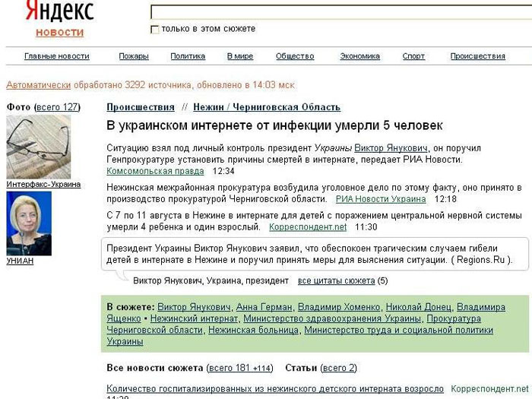This screenshot has height=399, width=532.
Task: Open the РИА Новости Украина source link
Action: (x=381, y=199)
